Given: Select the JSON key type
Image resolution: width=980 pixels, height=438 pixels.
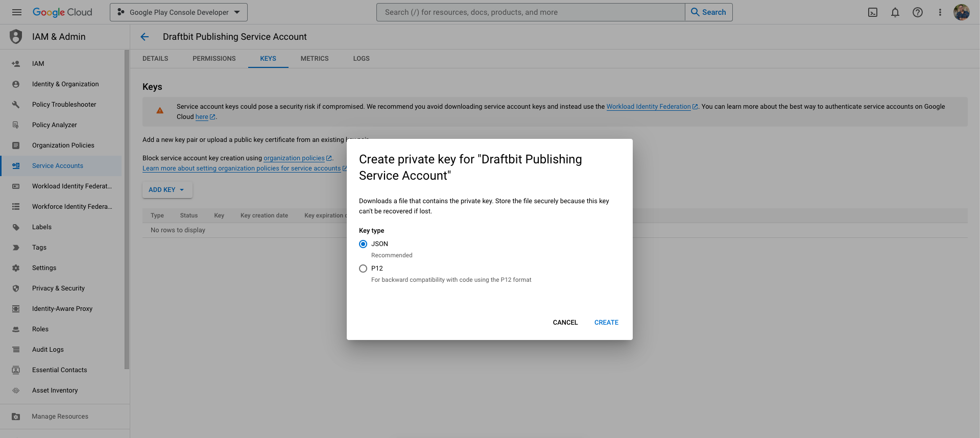Looking at the screenshot, I should [363, 244].
